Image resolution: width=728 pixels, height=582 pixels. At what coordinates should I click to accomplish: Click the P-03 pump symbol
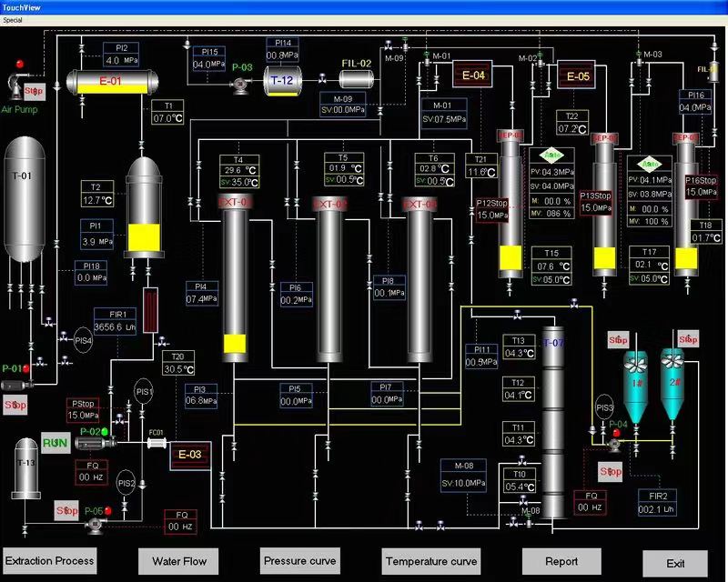[241, 85]
